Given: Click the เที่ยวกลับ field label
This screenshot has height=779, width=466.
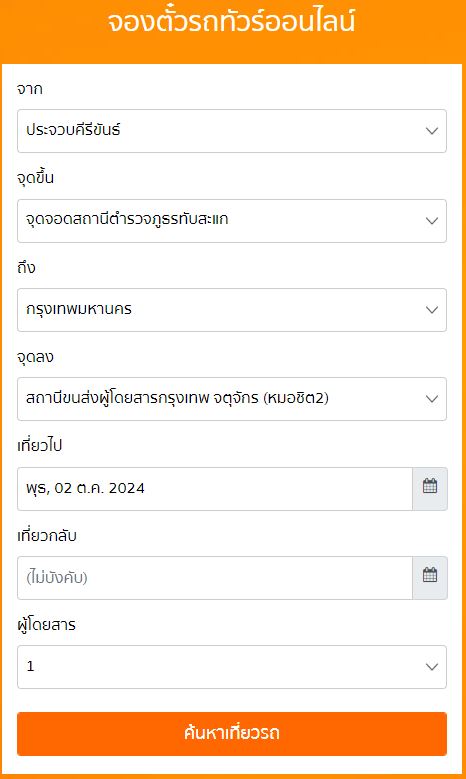Looking at the screenshot, I should point(47,536).
